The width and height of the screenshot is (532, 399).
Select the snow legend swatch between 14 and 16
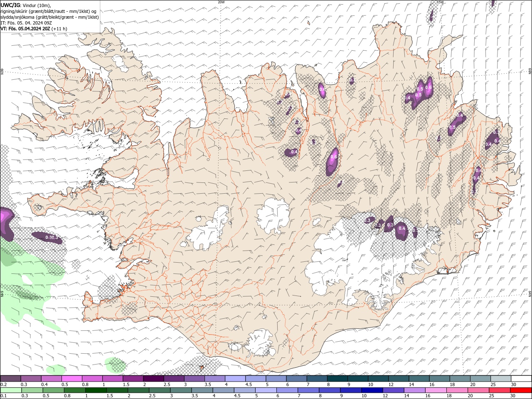pos(419,379)
